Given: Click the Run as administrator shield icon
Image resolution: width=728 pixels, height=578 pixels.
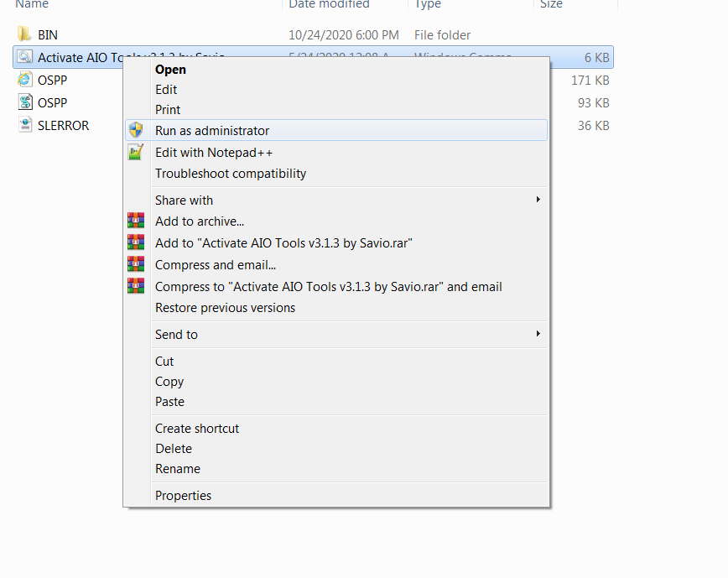Looking at the screenshot, I should point(135,130).
